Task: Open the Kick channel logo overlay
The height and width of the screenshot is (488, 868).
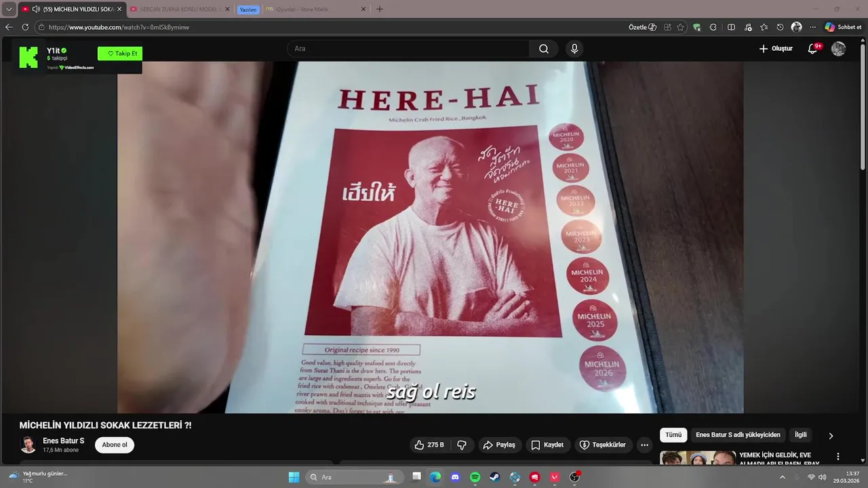Action: [x=29, y=58]
